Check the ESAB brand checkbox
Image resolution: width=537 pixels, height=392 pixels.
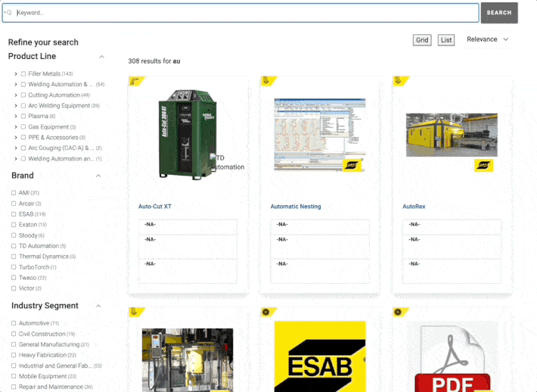point(14,214)
